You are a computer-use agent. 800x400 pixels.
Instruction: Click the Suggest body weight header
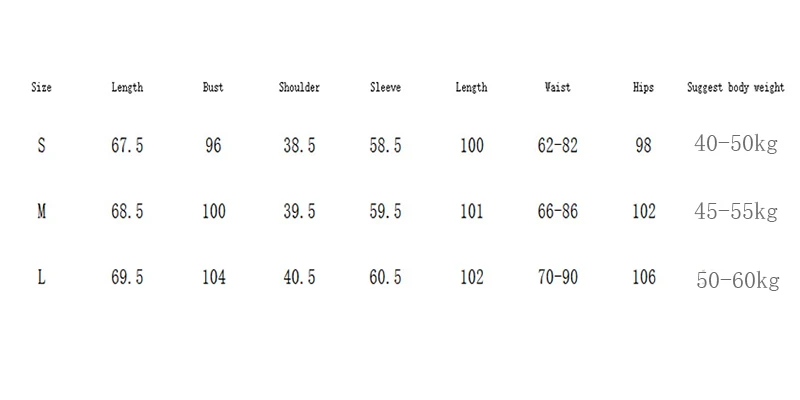pos(736,88)
